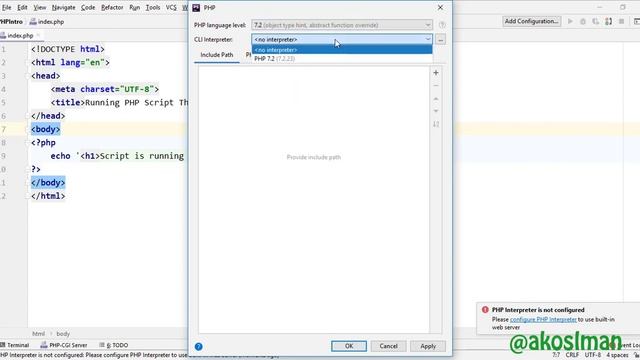
Task: Click the dialog help question mark icon
Action: coord(198,347)
